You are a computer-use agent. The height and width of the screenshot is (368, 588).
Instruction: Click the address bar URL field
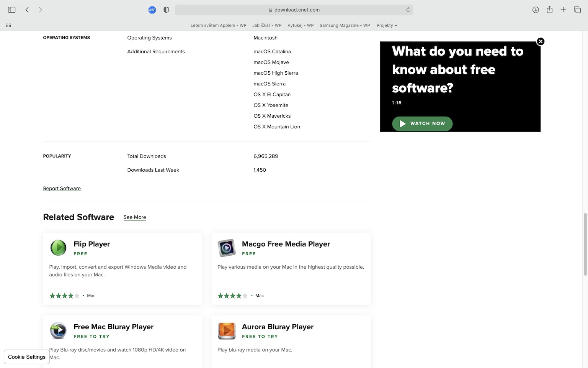point(294,10)
